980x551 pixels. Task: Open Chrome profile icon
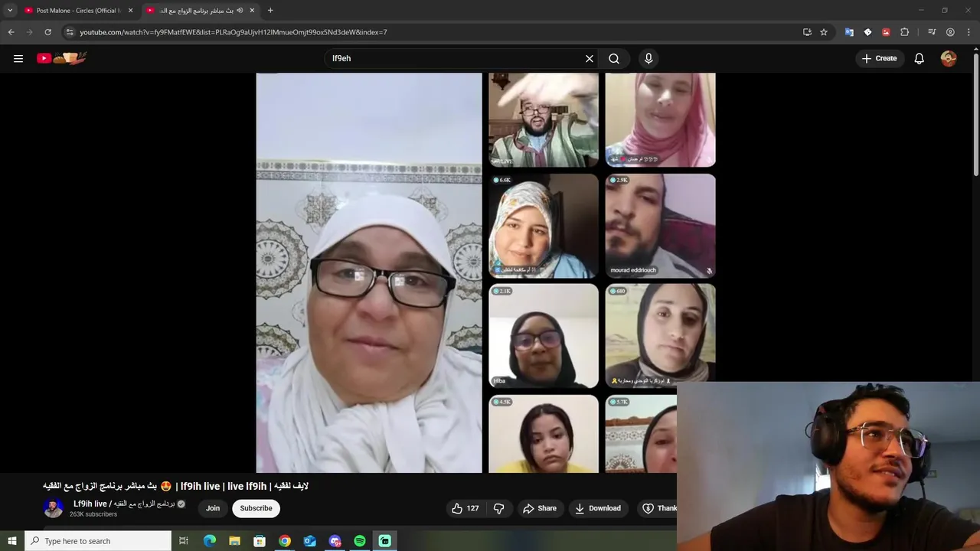click(950, 32)
